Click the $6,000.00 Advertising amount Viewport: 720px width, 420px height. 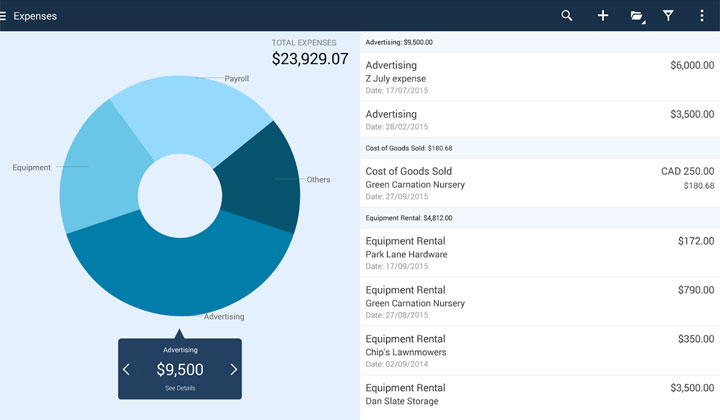692,65
